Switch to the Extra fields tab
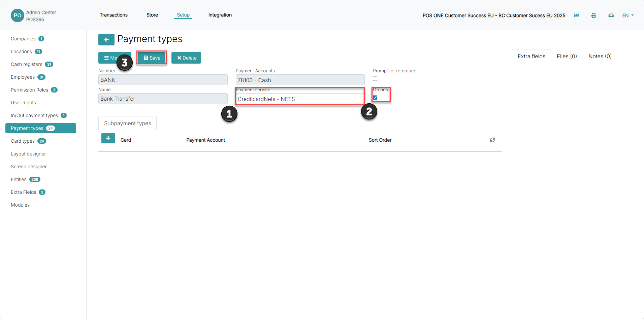 click(532, 56)
